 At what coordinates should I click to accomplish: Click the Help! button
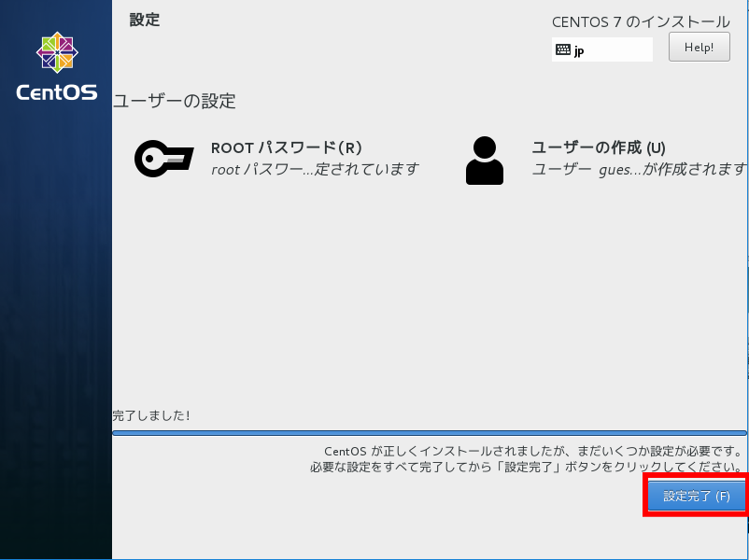(699, 47)
